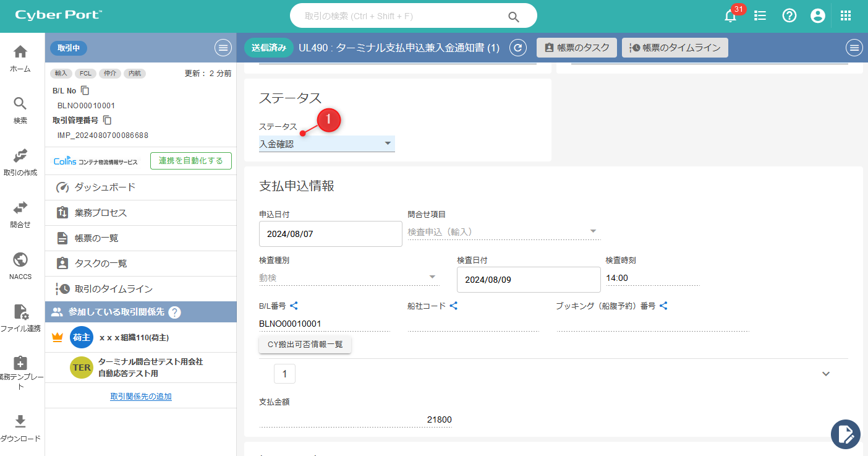Open the user account icon
Image resolution: width=868 pixels, height=456 pixels.
818,16
